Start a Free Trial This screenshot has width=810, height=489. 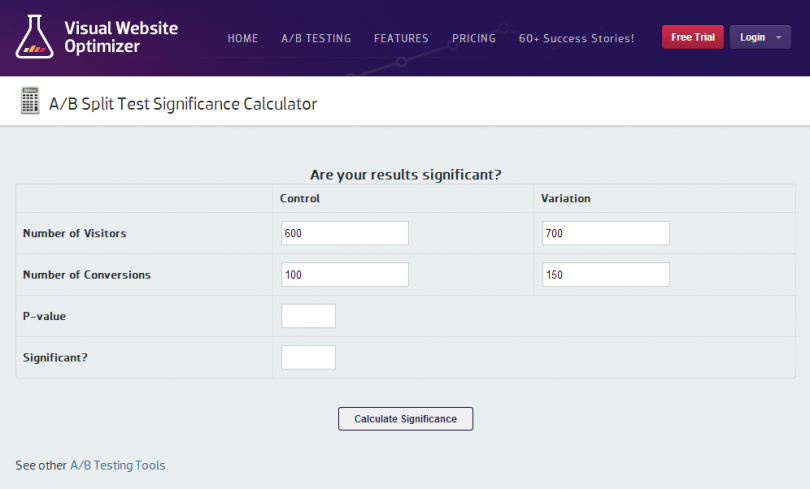(x=693, y=37)
